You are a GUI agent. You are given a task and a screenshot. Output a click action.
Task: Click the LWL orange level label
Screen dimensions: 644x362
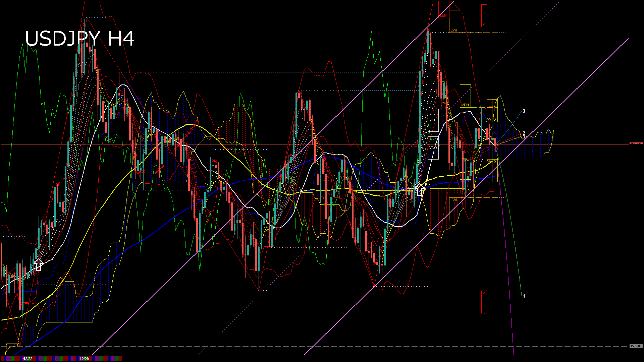(x=454, y=200)
